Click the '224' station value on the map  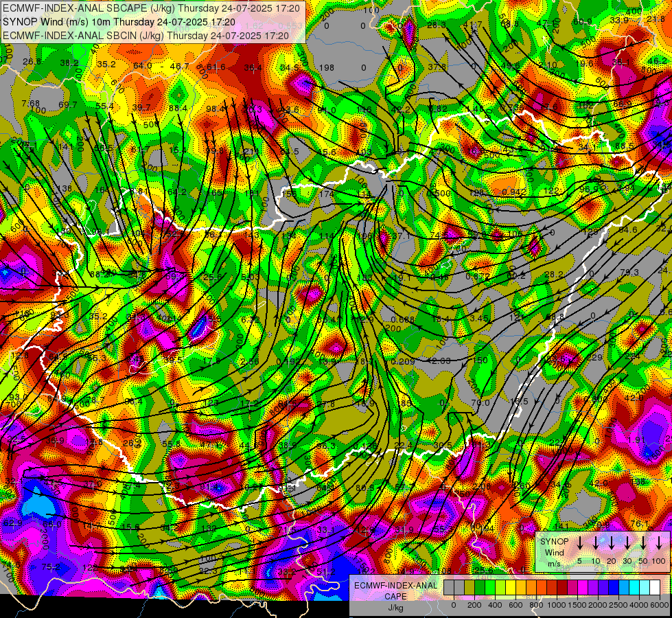pos(632,356)
